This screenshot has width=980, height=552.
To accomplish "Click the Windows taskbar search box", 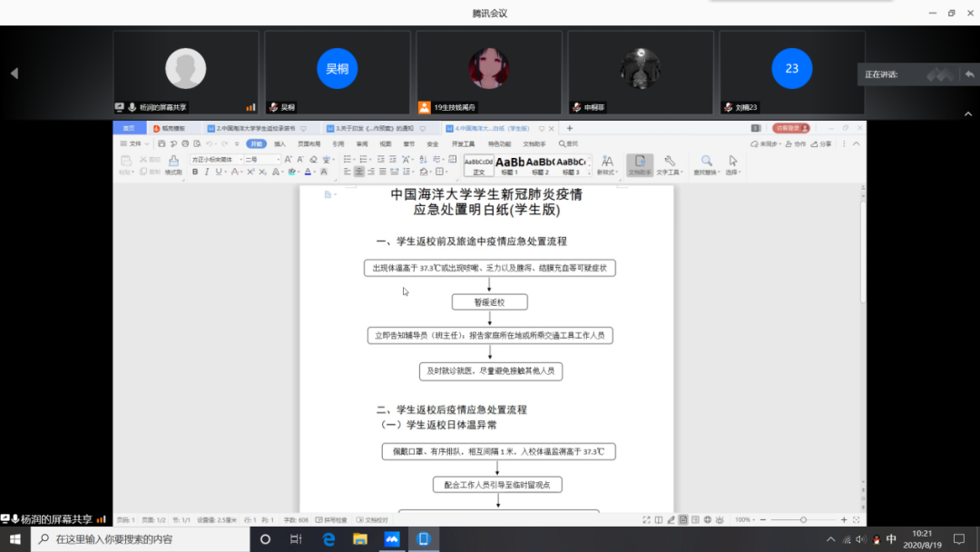I will (x=141, y=539).
